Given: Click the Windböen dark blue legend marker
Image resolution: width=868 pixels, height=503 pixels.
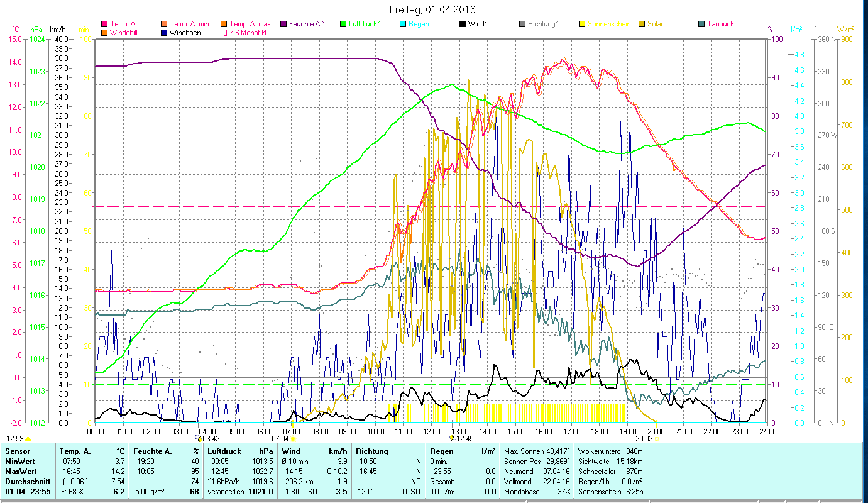Looking at the screenshot, I should (165, 33).
